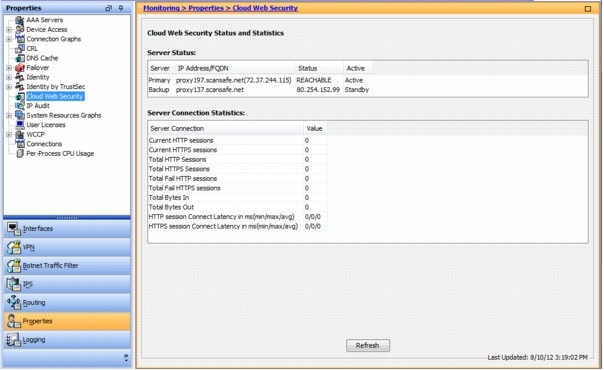The image size is (604, 370).
Task: Select CRL in the tree
Action: point(32,49)
